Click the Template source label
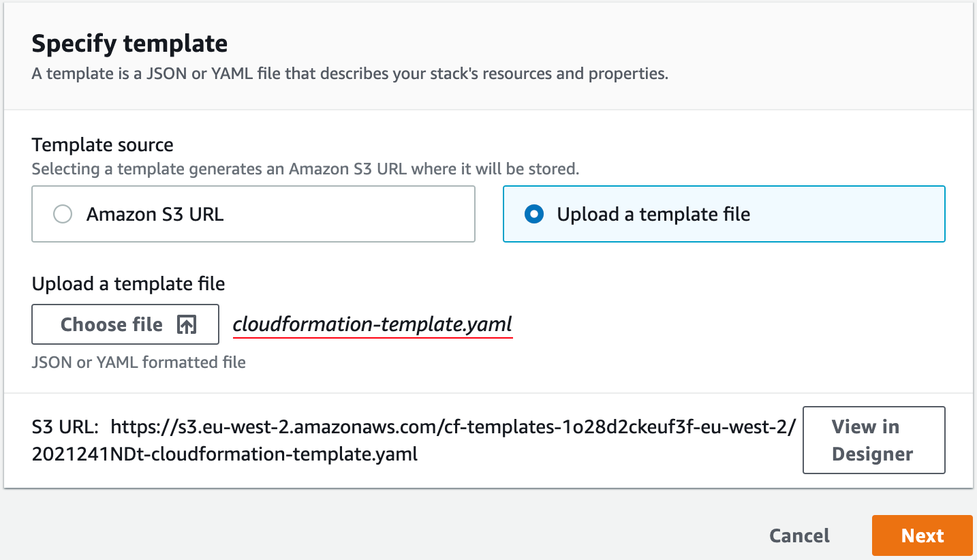The height and width of the screenshot is (560, 977). tap(103, 144)
